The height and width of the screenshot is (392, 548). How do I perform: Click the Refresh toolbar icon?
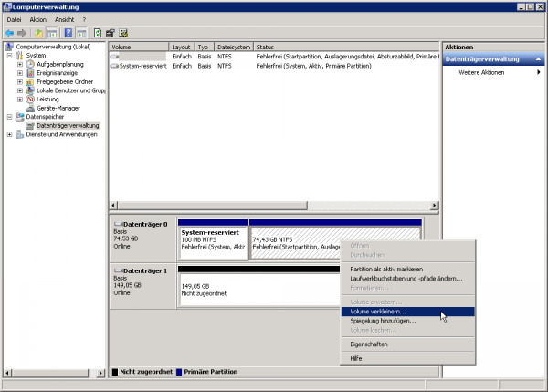[x=98, y=33]
